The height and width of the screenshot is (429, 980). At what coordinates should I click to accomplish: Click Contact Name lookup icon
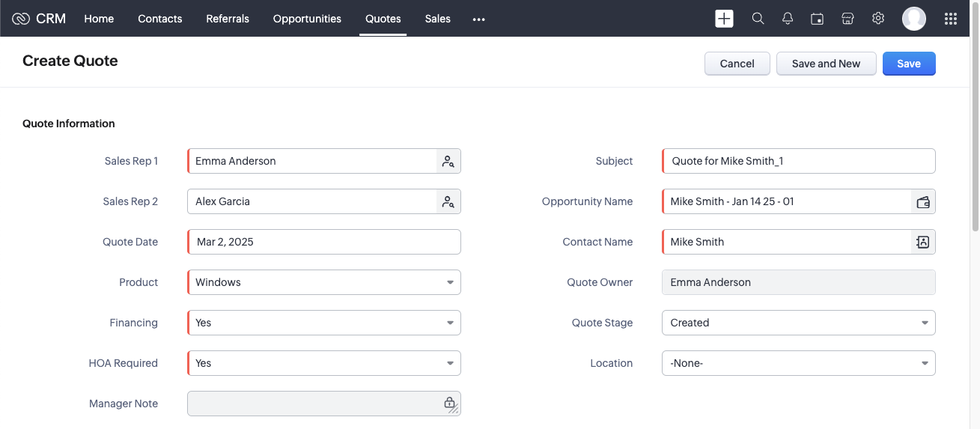923,242
